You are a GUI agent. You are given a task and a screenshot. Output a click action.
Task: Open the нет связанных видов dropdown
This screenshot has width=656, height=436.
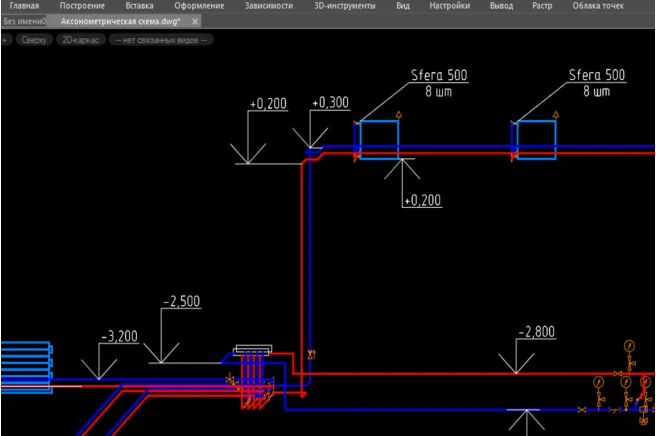click(161, 40)
